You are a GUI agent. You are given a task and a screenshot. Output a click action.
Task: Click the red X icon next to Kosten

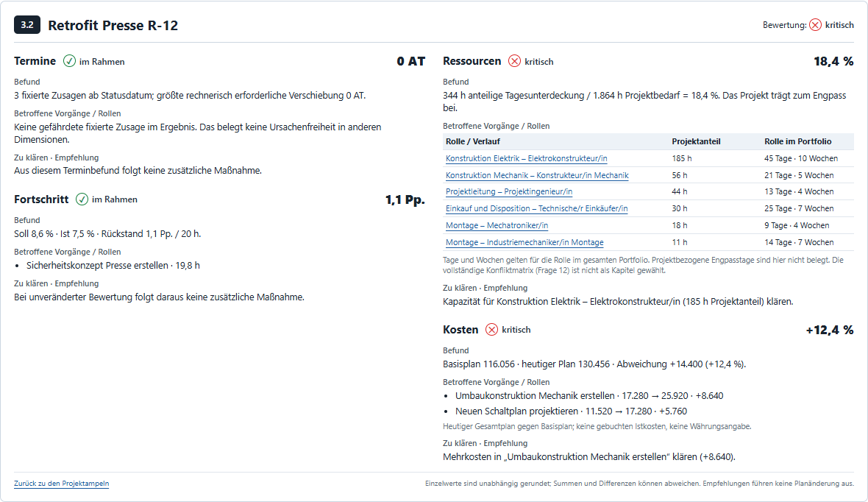pyautogui.click(x=491, y=330)
